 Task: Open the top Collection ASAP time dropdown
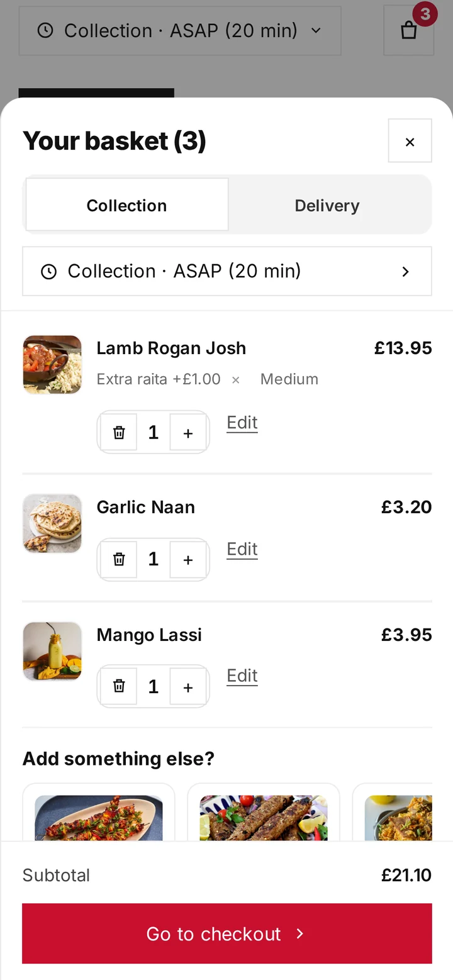pyautogui.click(x=180, y=30)
